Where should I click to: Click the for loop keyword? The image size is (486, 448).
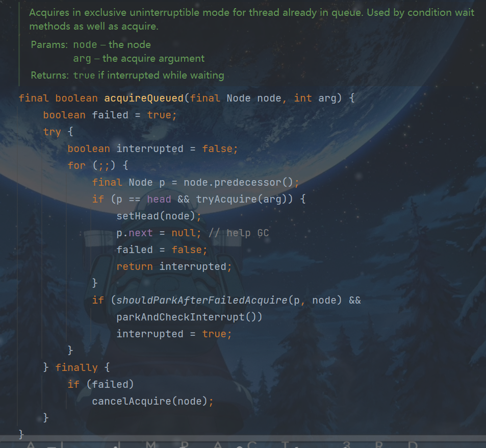tap(76, 165)
